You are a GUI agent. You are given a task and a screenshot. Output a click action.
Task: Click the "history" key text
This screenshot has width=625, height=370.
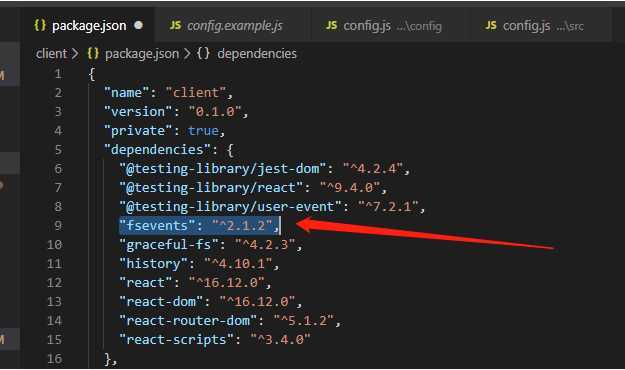pyautogui.click(x=153, y=264)
